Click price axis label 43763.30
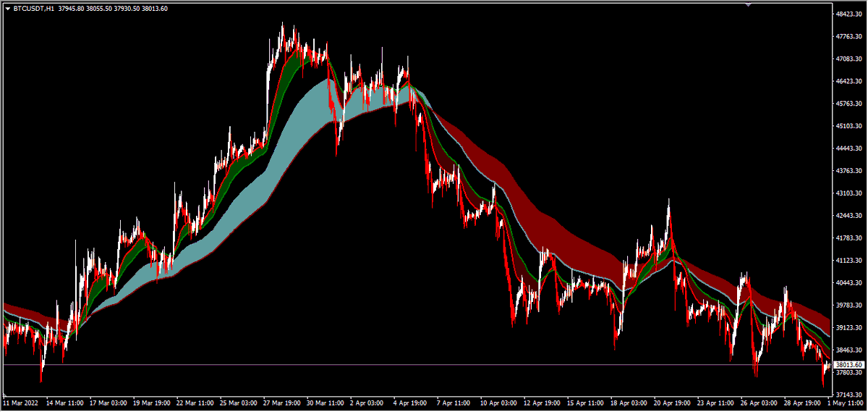The image size is (868, 412). tap(848, 171)
